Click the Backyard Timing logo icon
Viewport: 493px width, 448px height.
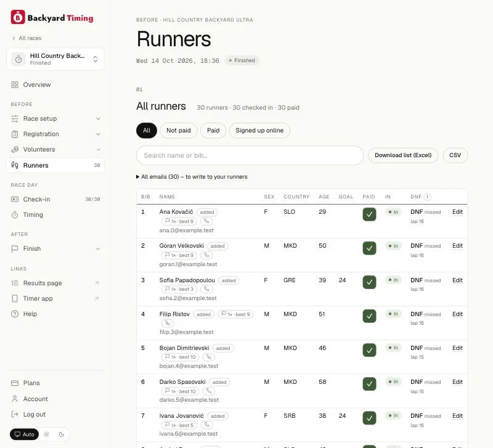point(18,17)
